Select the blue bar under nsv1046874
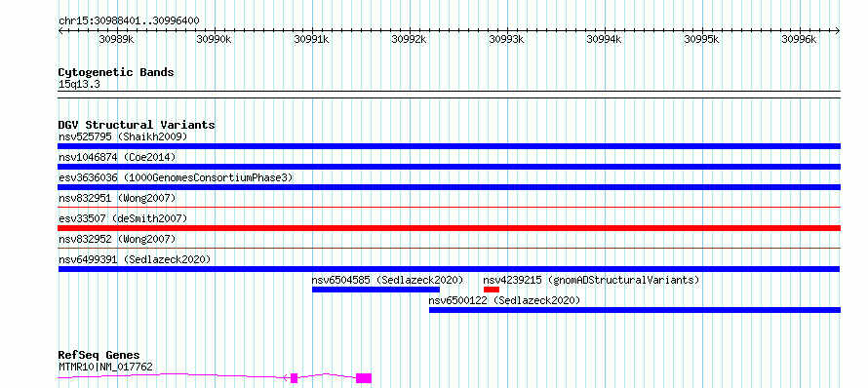 click(x=449, y=167)
